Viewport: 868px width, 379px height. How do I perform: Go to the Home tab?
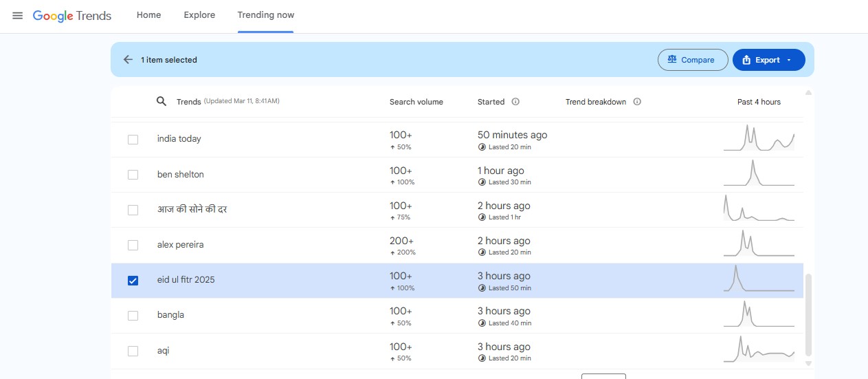click(x=148, y=15)
